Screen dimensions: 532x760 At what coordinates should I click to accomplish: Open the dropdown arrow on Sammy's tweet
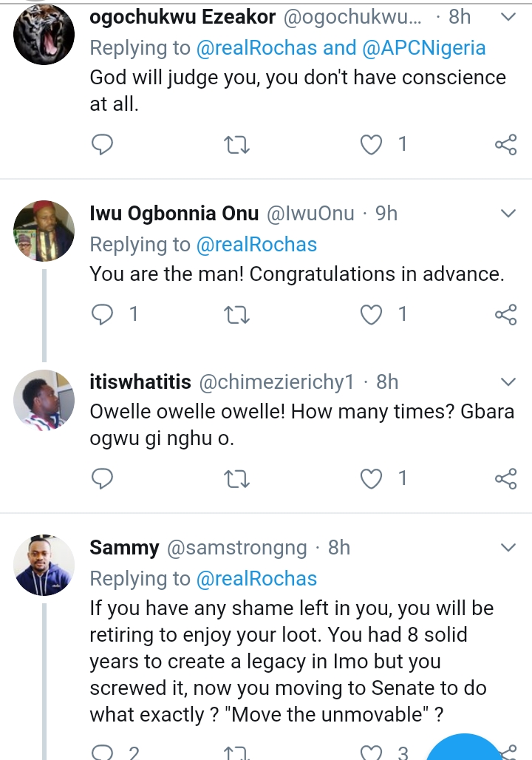[508, 548]
